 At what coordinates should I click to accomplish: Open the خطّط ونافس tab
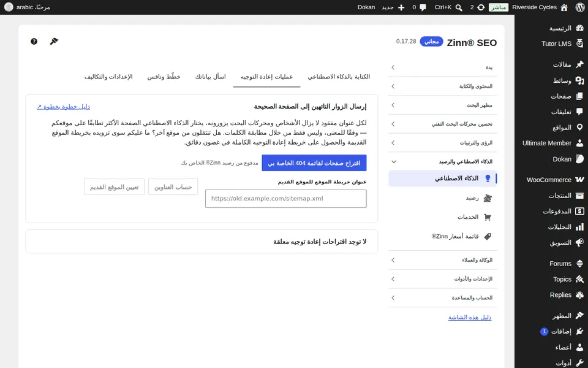coord(164,77)
